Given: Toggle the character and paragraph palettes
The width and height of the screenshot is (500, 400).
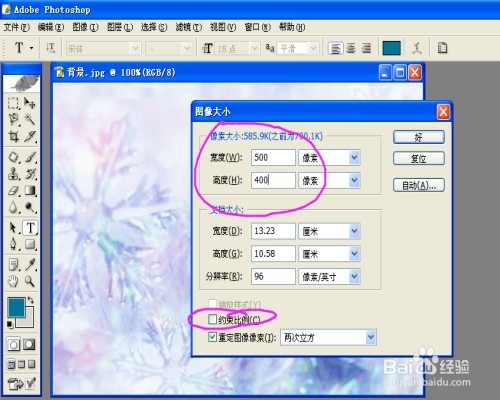Looking at the screenshot, I should [x=442, y=48].
